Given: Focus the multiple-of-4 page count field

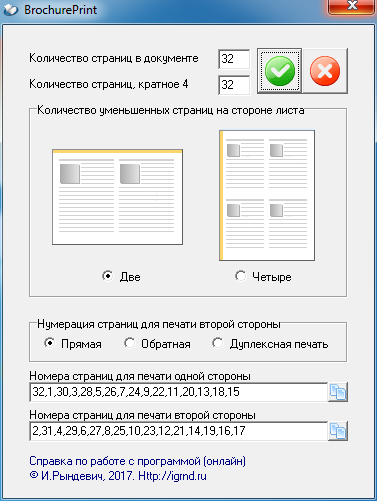Looking at the screenshot, I should (234, 85).
